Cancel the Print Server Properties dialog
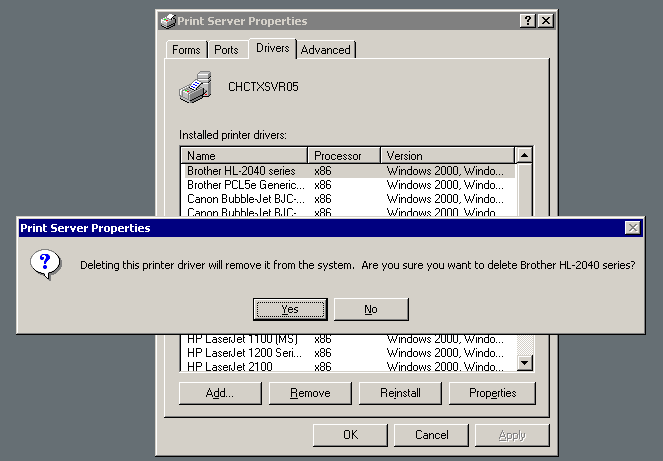The width and height of the screenshot is (663, 461). (431, 435)
